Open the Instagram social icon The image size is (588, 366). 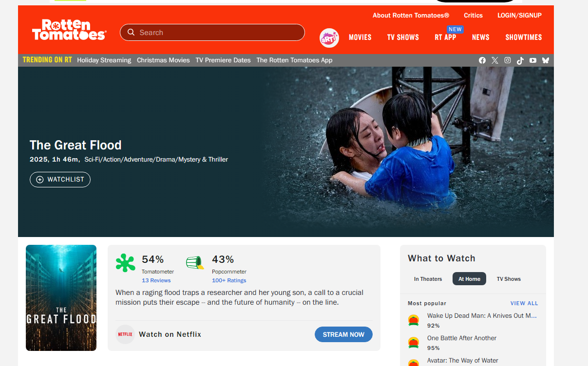[x=508, y=60]
